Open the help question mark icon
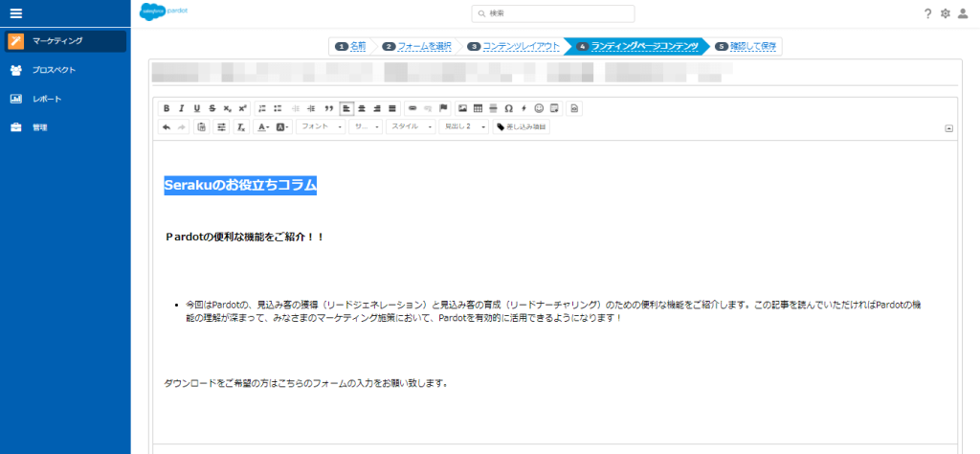The width and height of the screenshot is (980, 454). click(x=928, y=13)
